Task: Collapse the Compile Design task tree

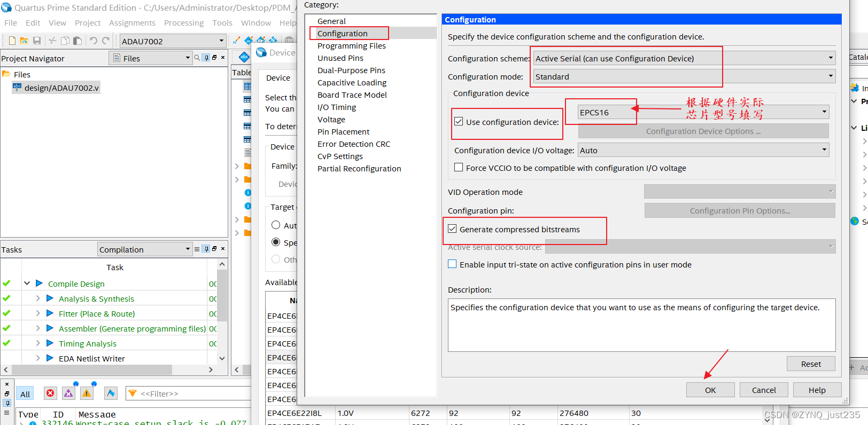Action: (x=27, y=284)
